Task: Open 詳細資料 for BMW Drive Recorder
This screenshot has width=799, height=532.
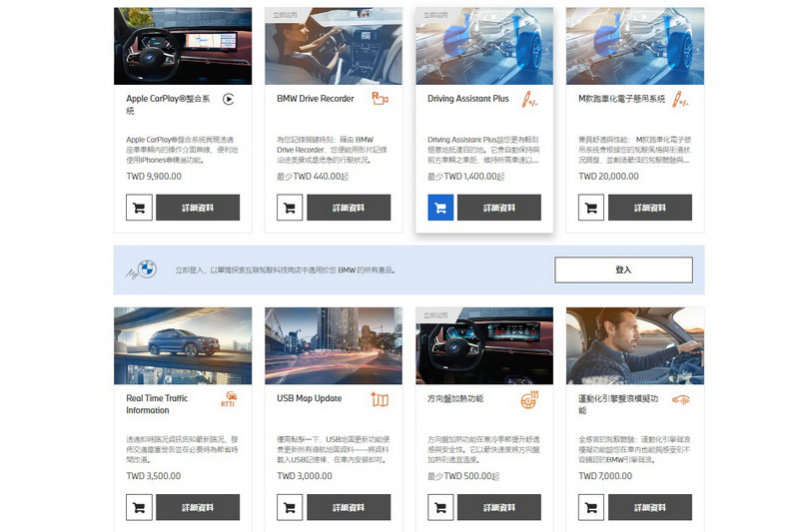Action: pyautogui.click(x=349, y=208)
